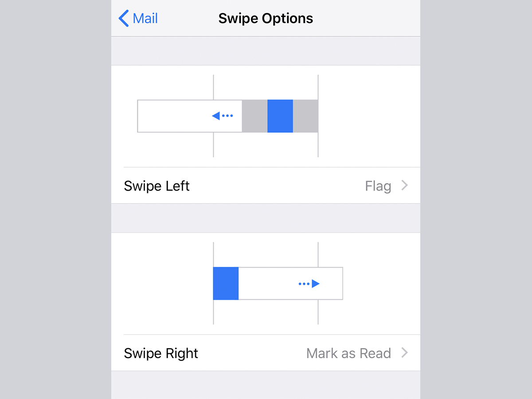Tap the back chevron next to Mail

124,19
